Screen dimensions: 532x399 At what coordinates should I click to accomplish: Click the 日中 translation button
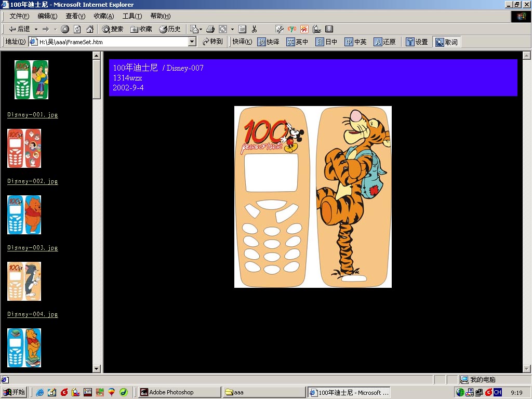326,42
